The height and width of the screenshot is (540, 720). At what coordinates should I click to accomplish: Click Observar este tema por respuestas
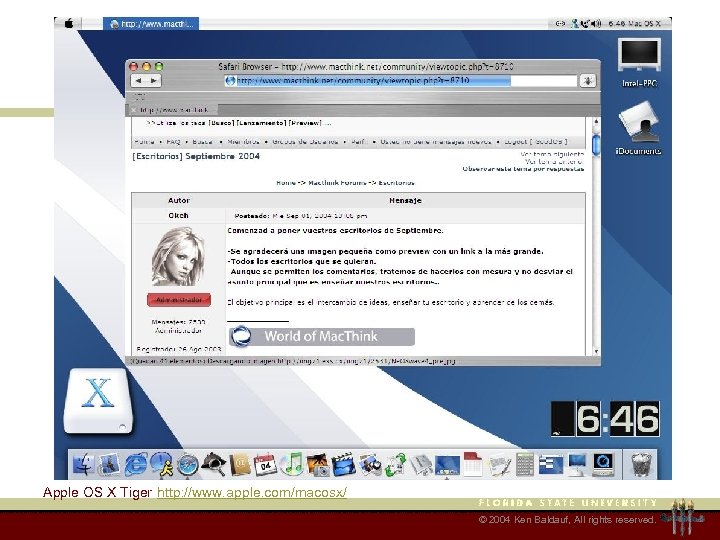523,169
